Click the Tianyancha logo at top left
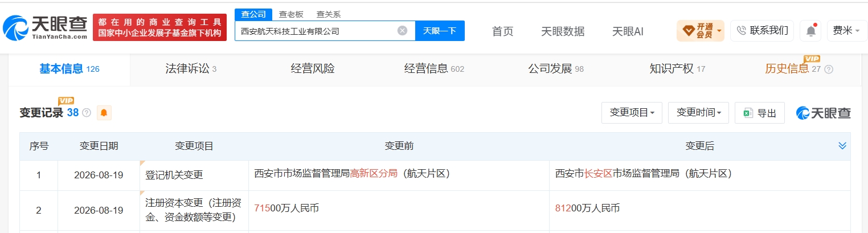 (45, 27)
